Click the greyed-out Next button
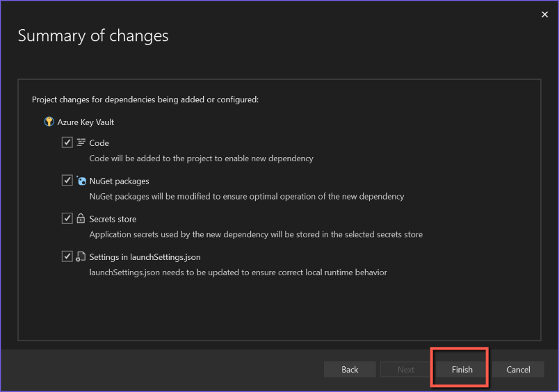Viewport: 559px width, 392px height. (x=406, y=369)
